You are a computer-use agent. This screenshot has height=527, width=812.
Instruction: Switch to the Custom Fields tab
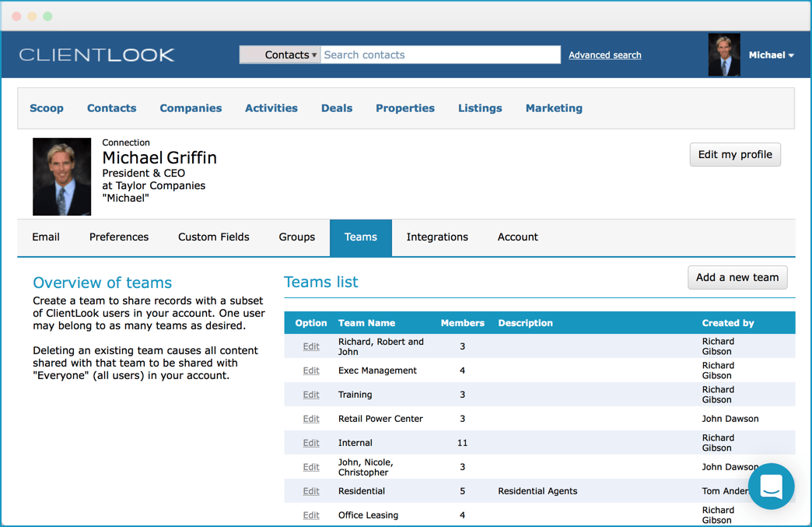[213, 237]
